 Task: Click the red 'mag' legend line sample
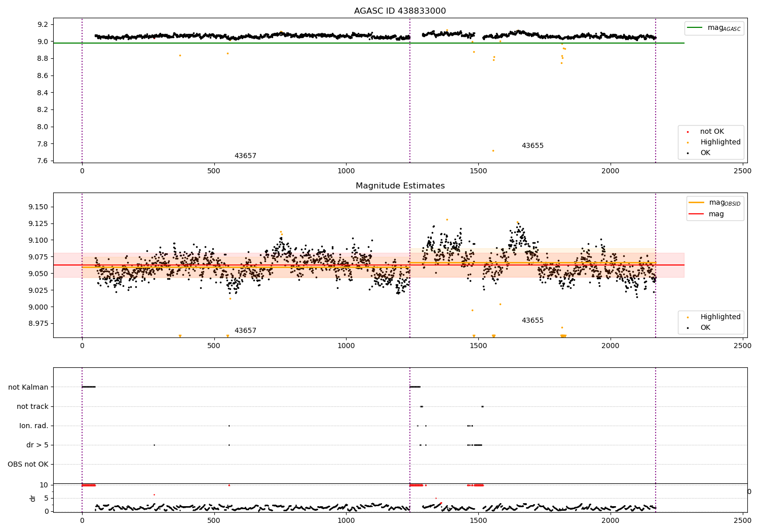point(696,214)
